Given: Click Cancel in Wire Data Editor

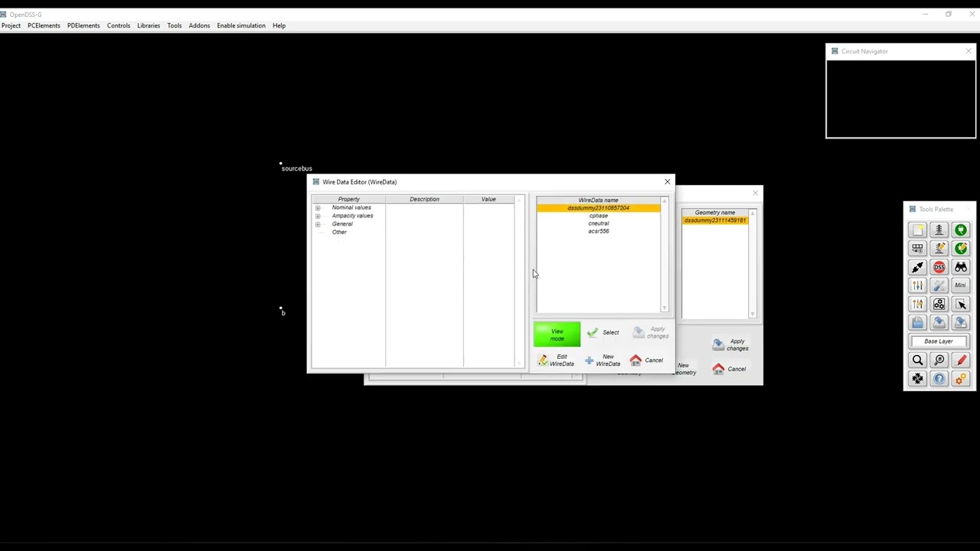Looking at the screenshot, I should (x=647, y=360).
